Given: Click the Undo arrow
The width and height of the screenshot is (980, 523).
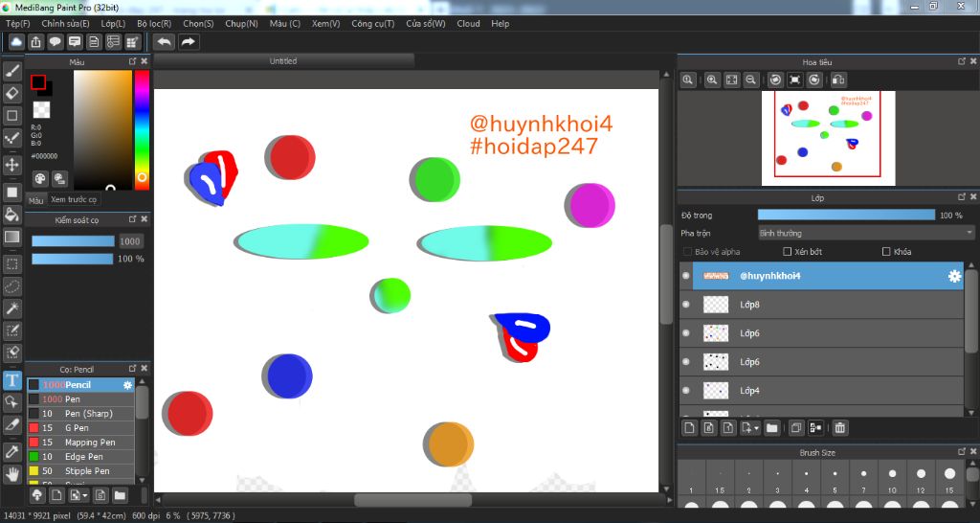Looking at the screenshot, I should [x=165, y=42].
